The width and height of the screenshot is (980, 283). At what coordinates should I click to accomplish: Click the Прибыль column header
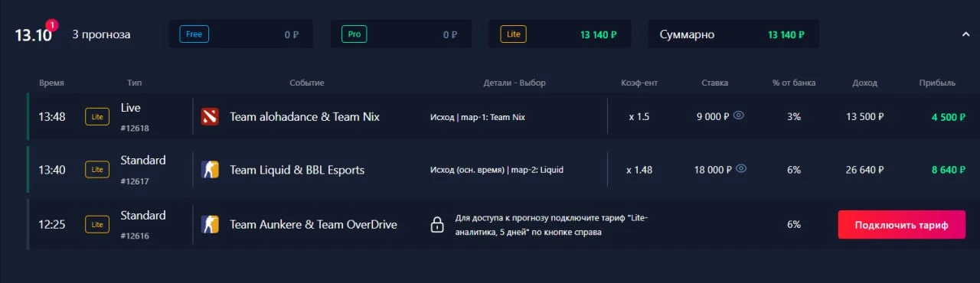point(938,83)
